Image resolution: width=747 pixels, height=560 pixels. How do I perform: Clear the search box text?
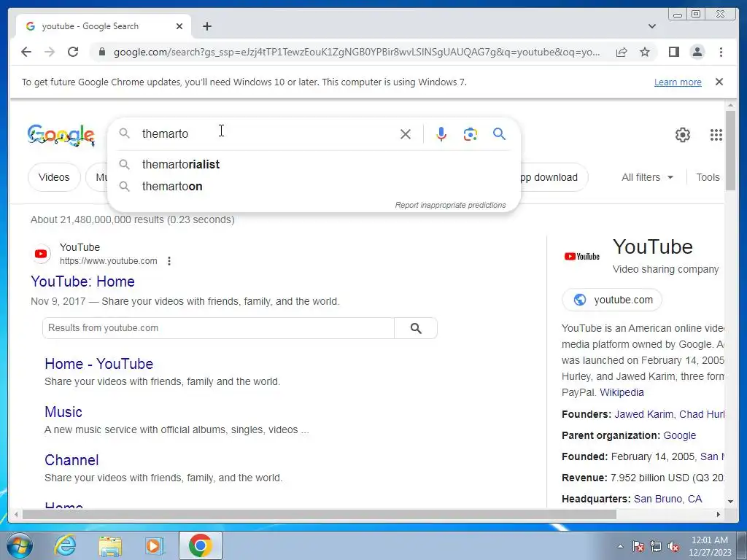click(406, 134)
